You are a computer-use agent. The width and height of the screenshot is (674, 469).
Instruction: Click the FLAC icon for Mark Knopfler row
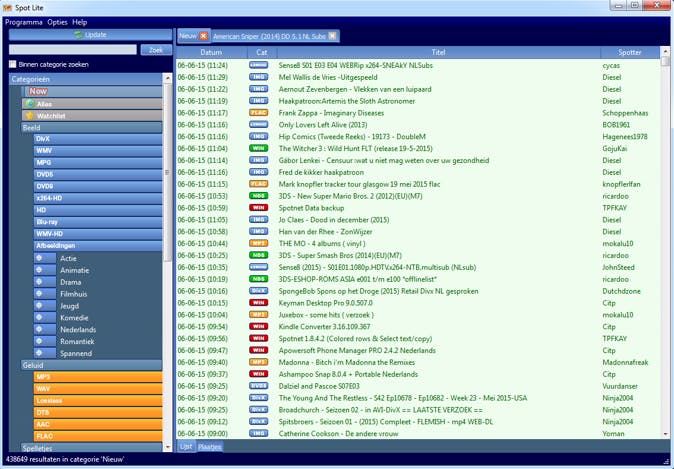(258, 184)
